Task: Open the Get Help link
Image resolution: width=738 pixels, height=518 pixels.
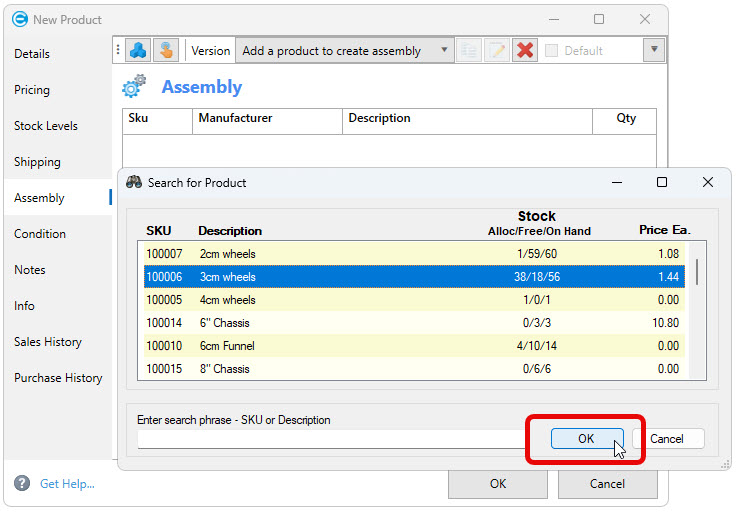Action: pyautogui.click(x=67, y=484)
